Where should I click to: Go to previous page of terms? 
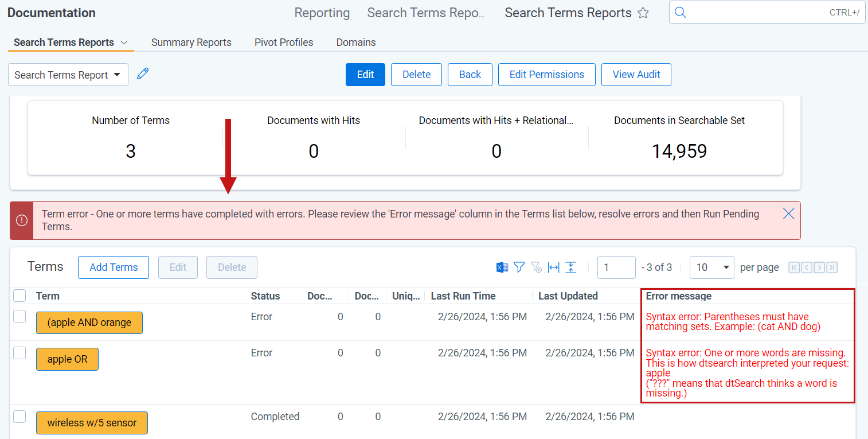click(x=807, y=267)
